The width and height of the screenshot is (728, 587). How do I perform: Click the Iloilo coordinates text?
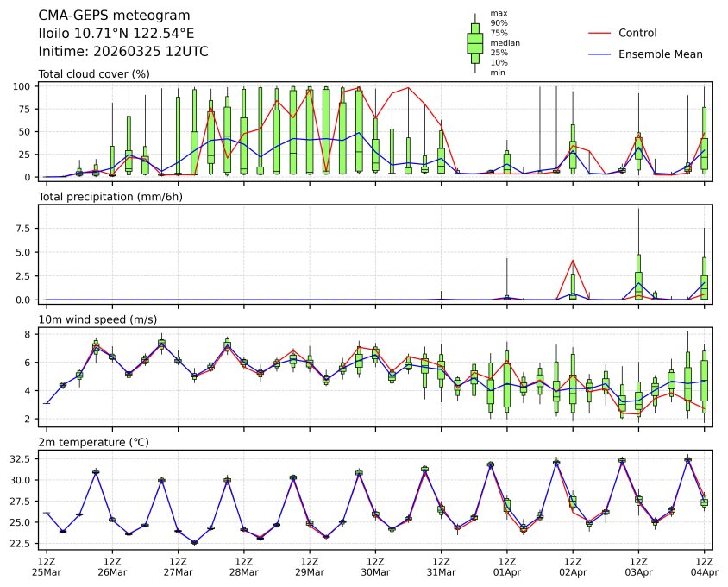click(116, 33)
